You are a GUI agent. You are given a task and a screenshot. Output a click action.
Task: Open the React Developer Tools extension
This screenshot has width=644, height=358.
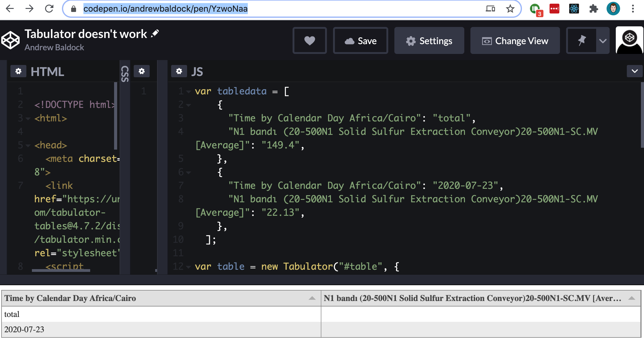(574, 9)
